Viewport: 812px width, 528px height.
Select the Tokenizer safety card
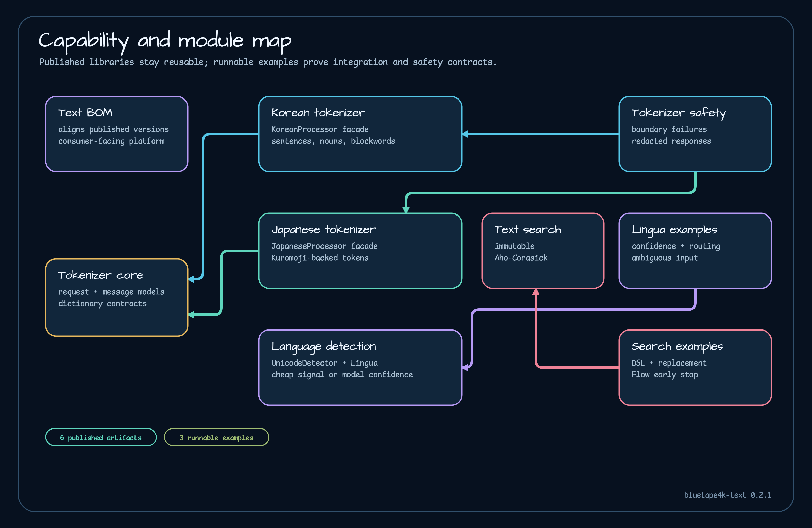click(x=695, y=134)
